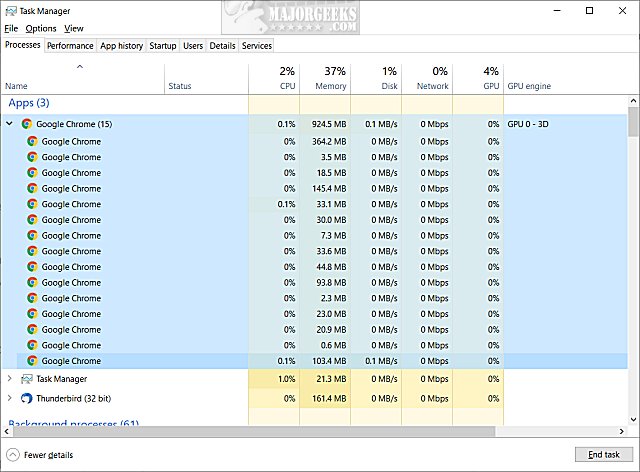
Task: Click the horizontal scrollbar right arrow
Action: click(622, 431)
